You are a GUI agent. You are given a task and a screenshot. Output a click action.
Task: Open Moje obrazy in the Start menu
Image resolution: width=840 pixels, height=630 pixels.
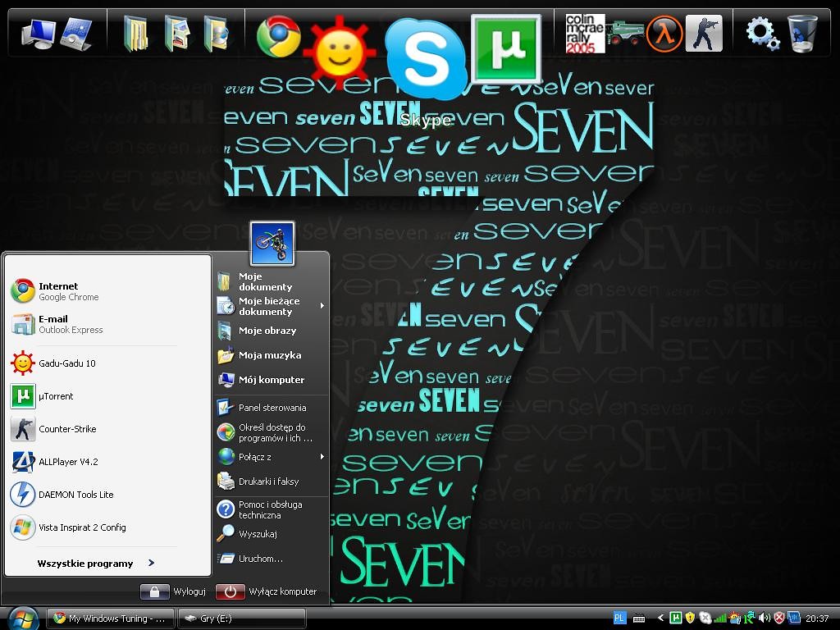click(x=271, y=331)
